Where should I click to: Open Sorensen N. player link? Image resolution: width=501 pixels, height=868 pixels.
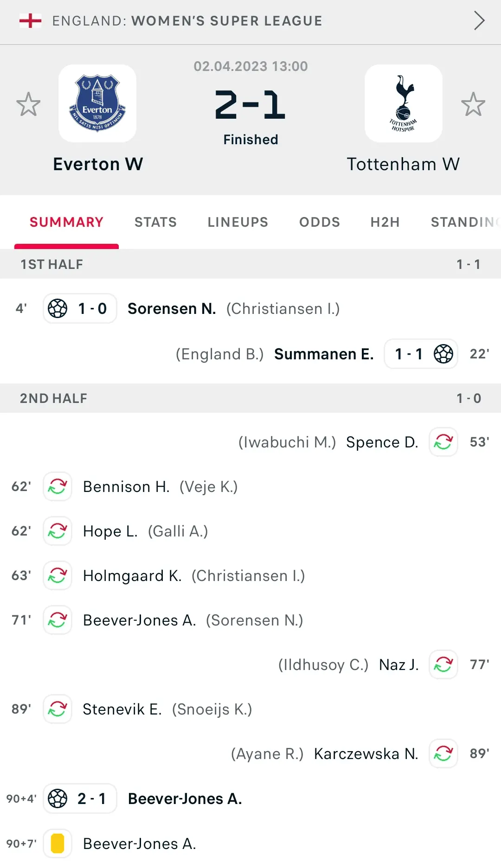tap(172, 308)
